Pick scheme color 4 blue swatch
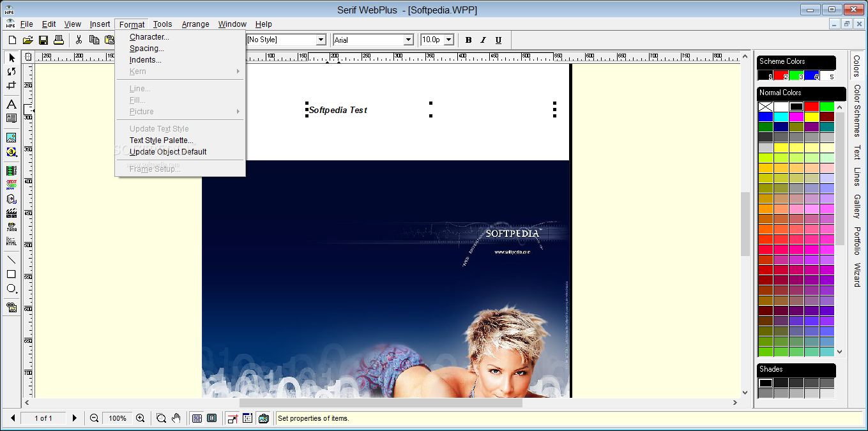868x431 pixels. pyautogui.click(x=811, y=76)
